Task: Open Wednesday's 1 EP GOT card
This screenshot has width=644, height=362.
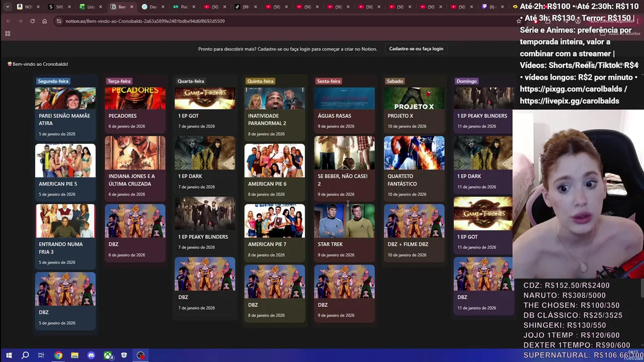Action: tap(205, 110)
